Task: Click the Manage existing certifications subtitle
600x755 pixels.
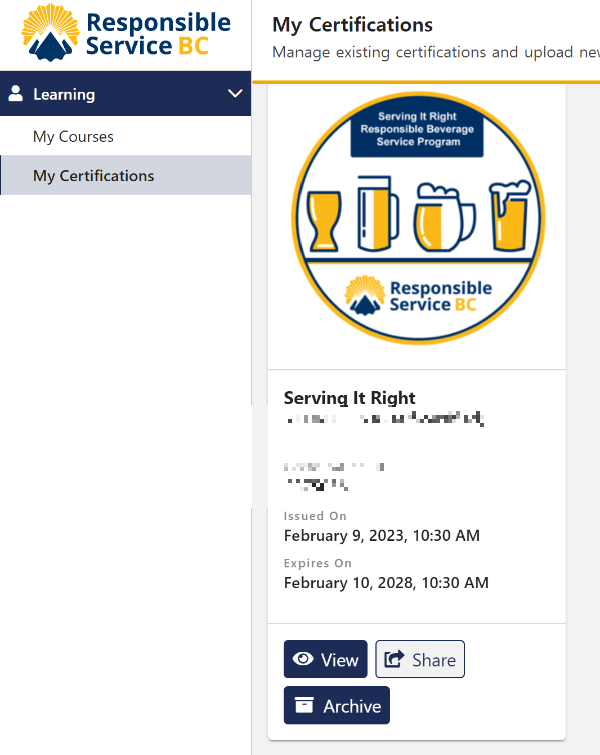Action: (436, 52)
